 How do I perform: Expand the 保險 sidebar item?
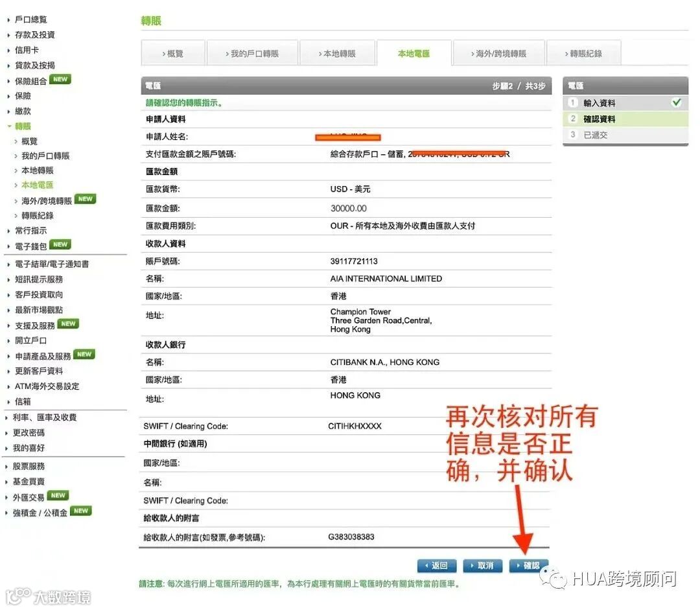pyautogui.click(x=22, y=96)
